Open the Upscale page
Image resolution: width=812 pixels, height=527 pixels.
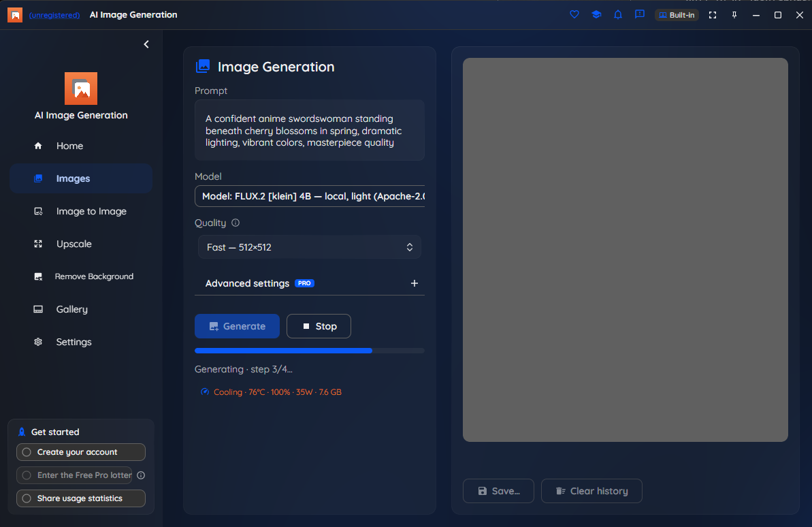(81, 244)
